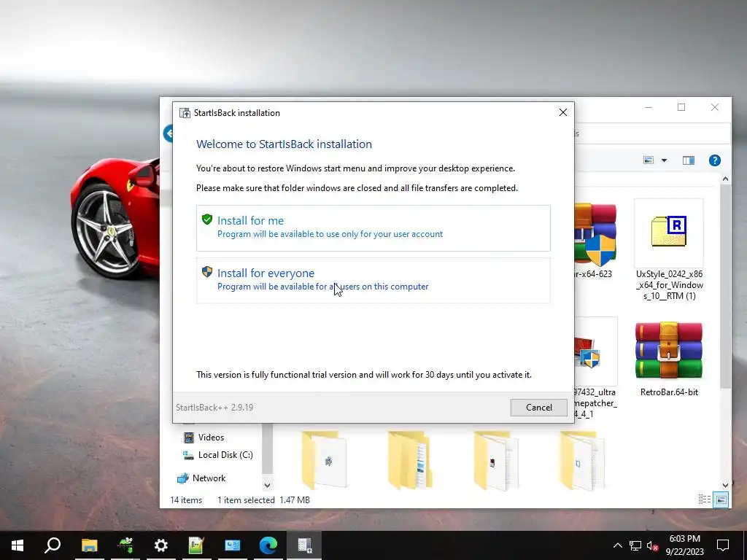Open Explorer change view icon
747x560 pixels.
pyautogui.click(x=649, y=160)
